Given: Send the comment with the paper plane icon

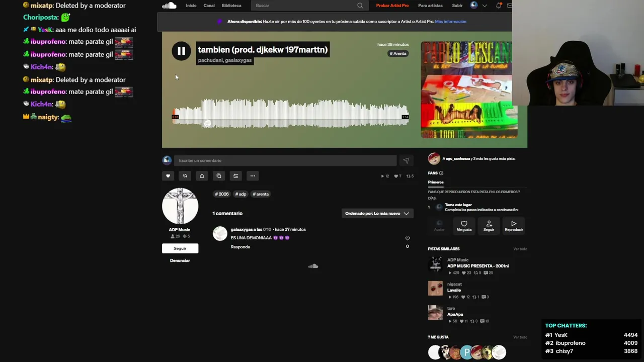Looking at the screenshot, I should [x=406, y=160].
